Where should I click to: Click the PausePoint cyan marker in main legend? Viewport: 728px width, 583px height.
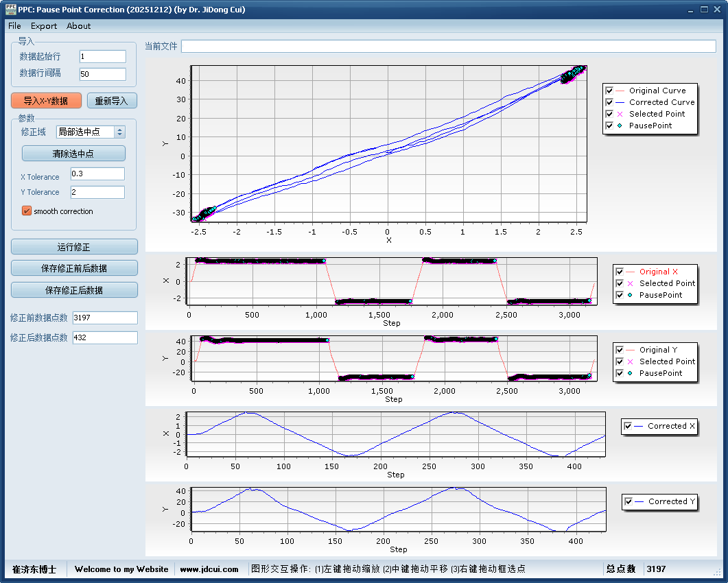click(x=620, y=126)
